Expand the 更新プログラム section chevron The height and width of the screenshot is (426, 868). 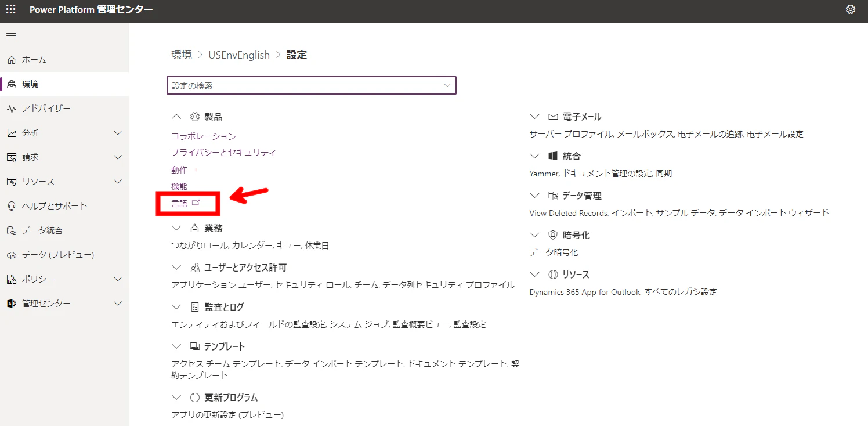point(176,398)
